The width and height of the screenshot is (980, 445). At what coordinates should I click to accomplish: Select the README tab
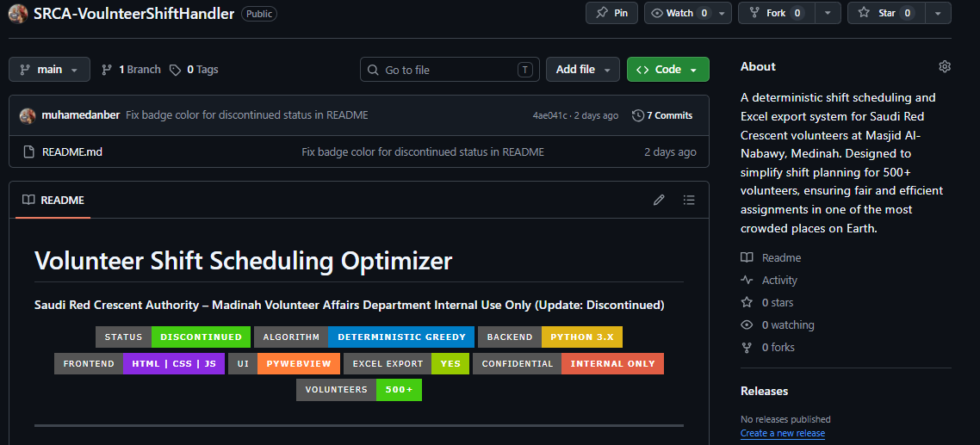click(x=53, y=200)
